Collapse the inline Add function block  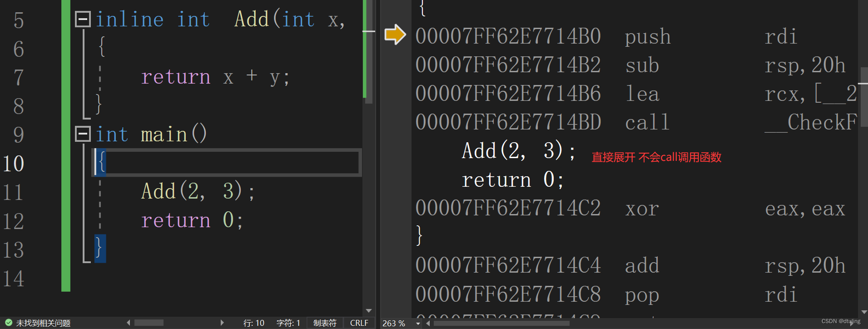83,19
